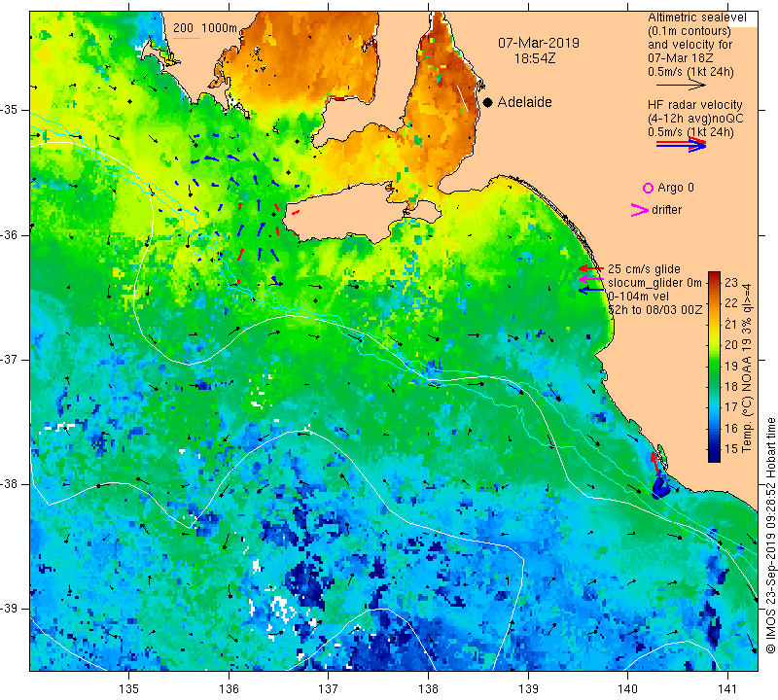Click the black altimetric velocity legend arrow
Screen dimensions: 778x700
pos(681,85)
